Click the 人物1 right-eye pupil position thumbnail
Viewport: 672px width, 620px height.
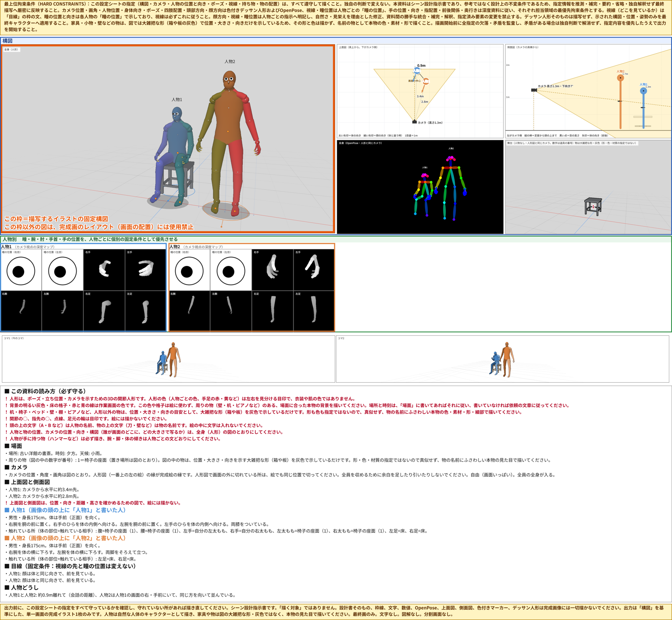click(21, 270)
